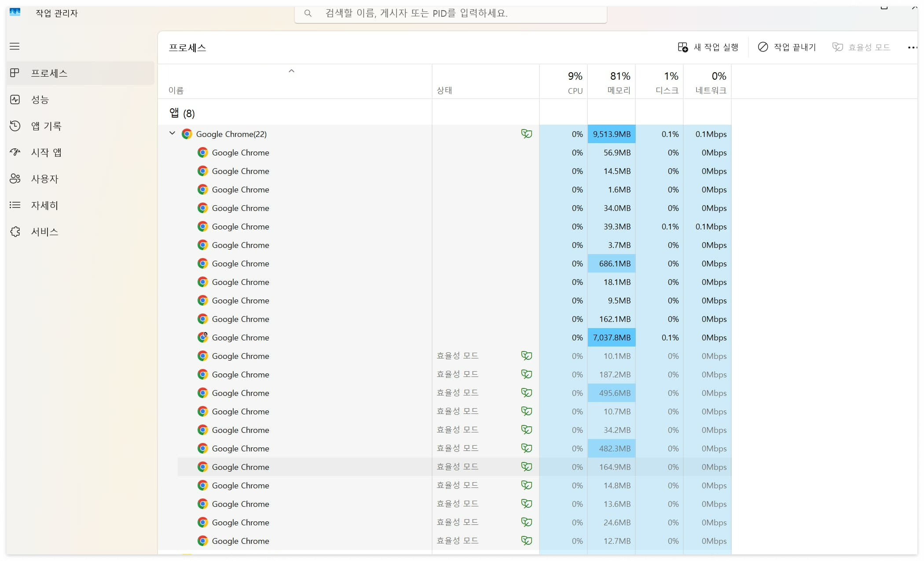Open 앱 기록 (App history) view
Image resolution: width=924 pixels, height=561 pixels.
(x=15, y=126)
